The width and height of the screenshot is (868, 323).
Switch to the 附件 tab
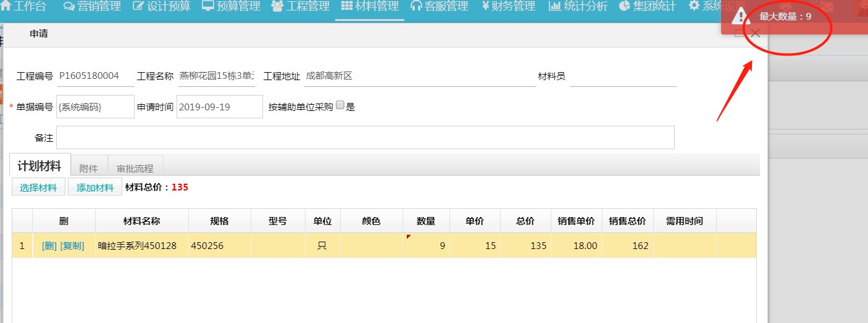click(89, 168)
